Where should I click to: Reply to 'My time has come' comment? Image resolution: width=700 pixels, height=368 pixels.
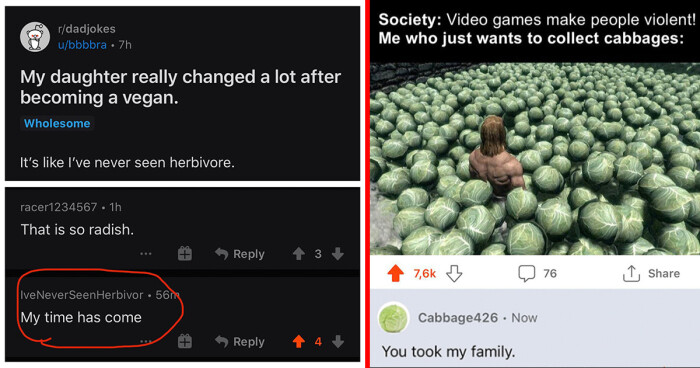click(240, 342)
